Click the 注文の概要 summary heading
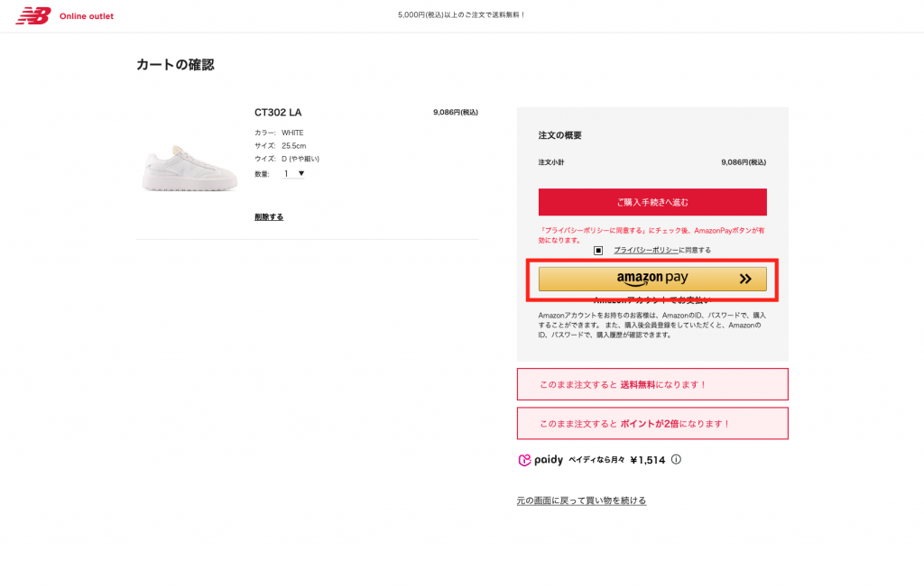The width and height of the screenshot is (924, 588). (x=560, y=135)
